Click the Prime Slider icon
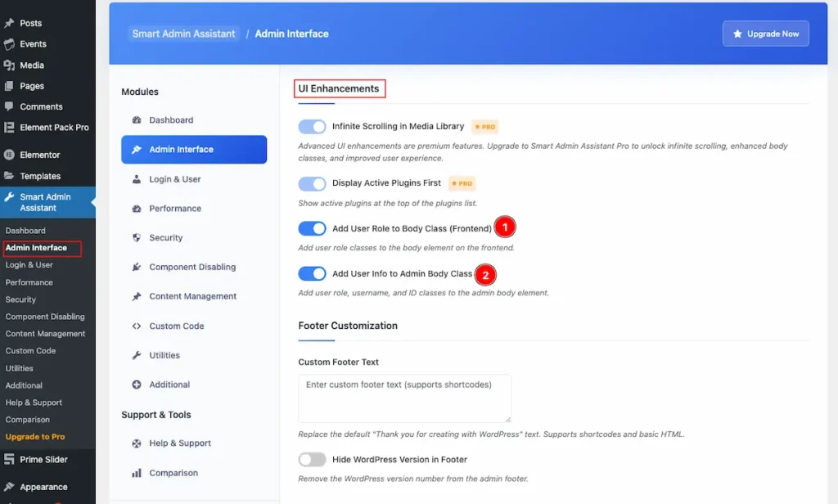This screenshot has width=838, height=504. [x=9, y=459]
